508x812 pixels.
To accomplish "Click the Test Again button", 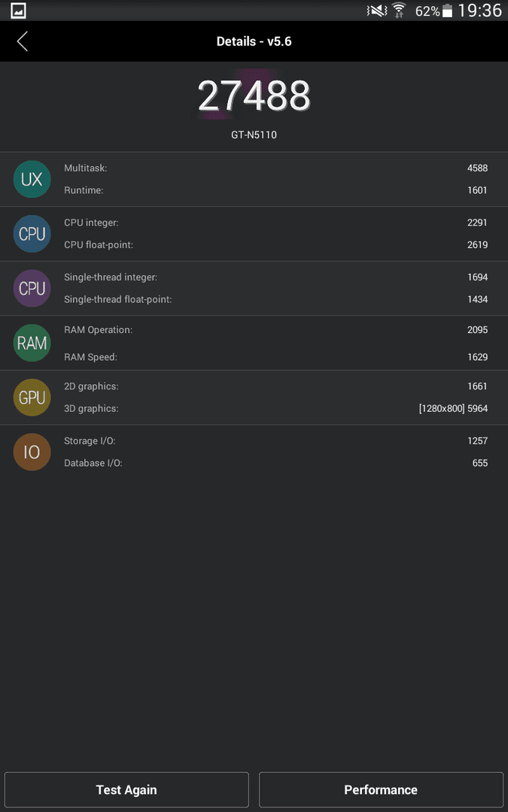I will tap(126, 789).
